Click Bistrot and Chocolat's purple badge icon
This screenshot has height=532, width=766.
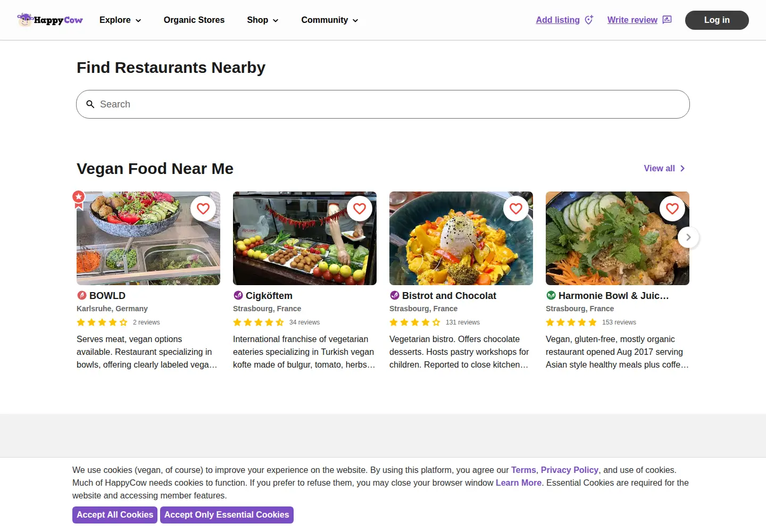(395, 295)
